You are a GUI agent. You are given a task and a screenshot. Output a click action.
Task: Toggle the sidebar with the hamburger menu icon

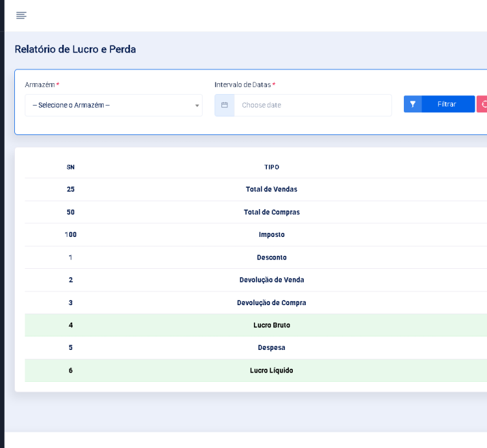[21, 16]
